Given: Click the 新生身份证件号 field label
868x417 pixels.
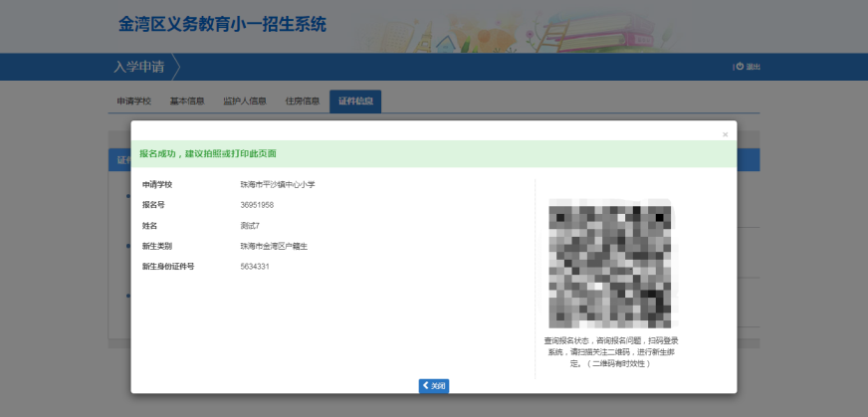Looking at the screenshot, I should (168, 267).
